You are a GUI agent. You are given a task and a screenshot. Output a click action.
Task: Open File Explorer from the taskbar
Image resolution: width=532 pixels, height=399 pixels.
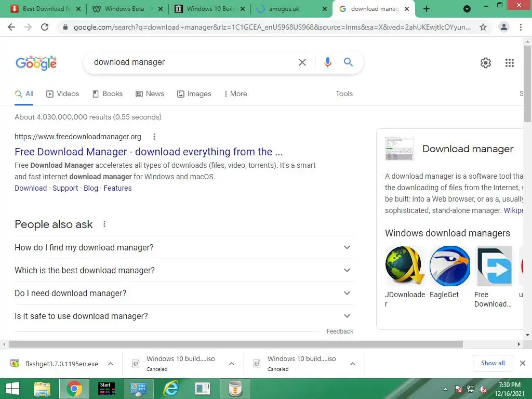coord(42,389)
